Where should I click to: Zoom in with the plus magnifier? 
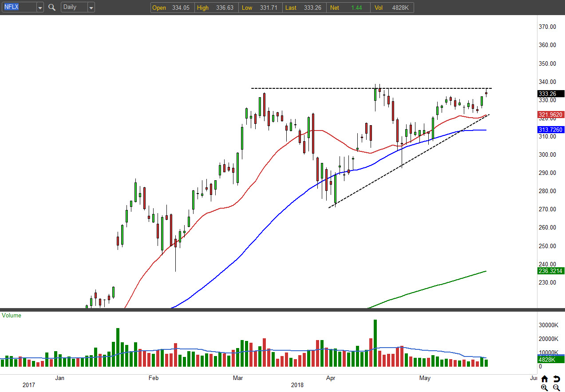545,388
